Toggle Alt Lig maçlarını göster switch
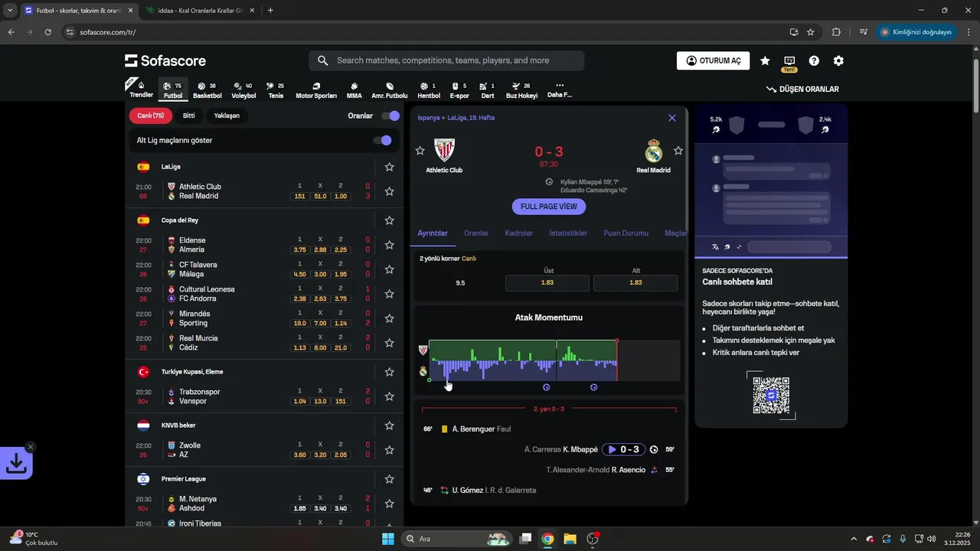 click(x=382, y=140)
